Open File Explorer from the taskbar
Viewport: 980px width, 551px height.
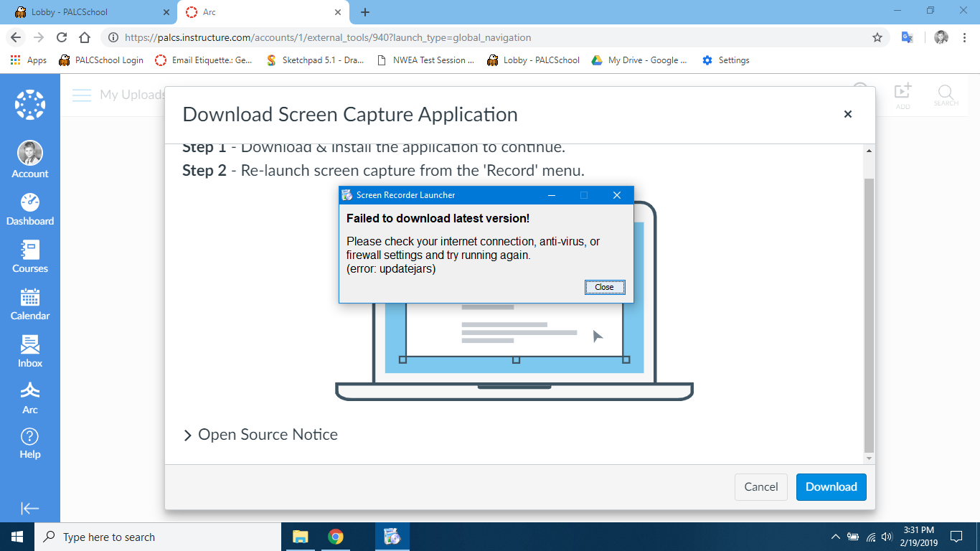(x=300, y=537)
